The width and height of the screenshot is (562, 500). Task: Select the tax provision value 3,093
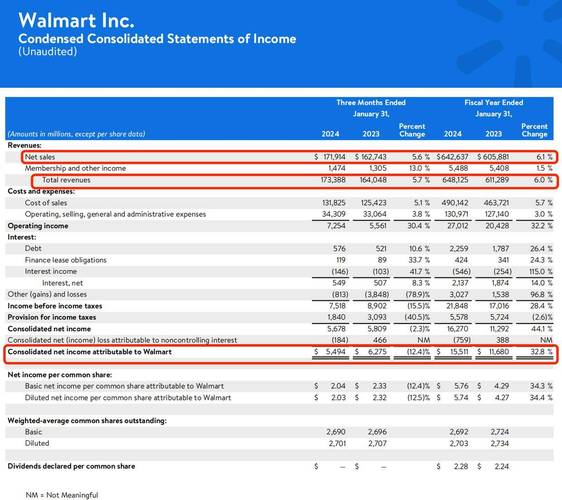(x=377, y=317)
